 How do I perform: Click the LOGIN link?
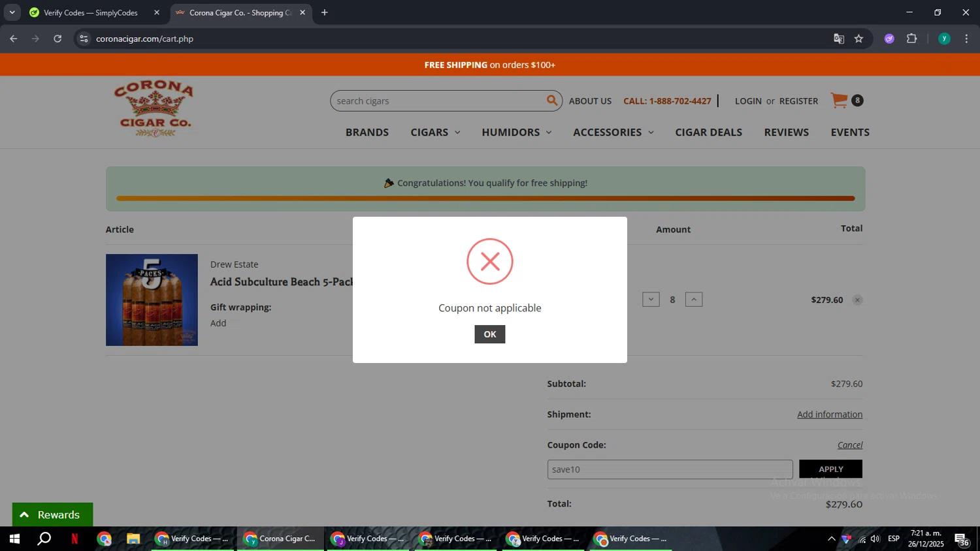[748, 101]
